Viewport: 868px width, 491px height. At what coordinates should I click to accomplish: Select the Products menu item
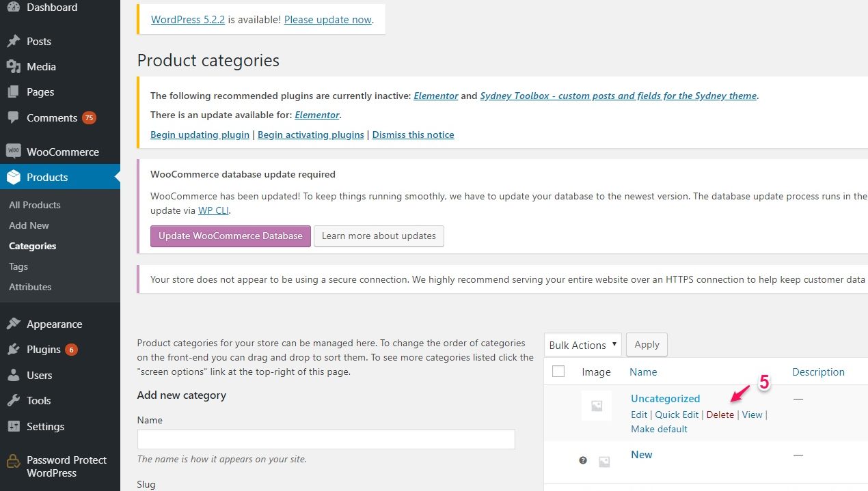click(x=60, y=177)
